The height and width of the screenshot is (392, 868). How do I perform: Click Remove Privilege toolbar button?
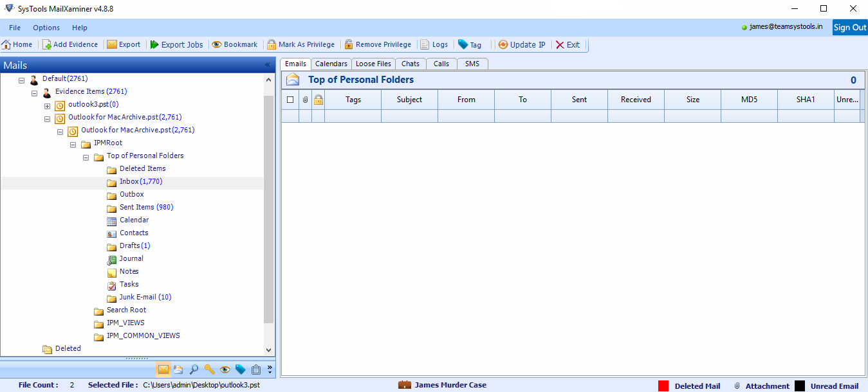pos(378,45)
